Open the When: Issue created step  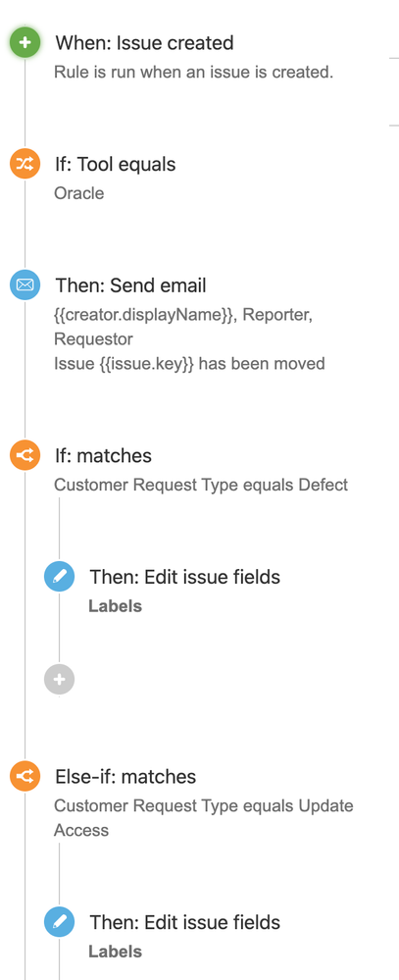point(144,42)
